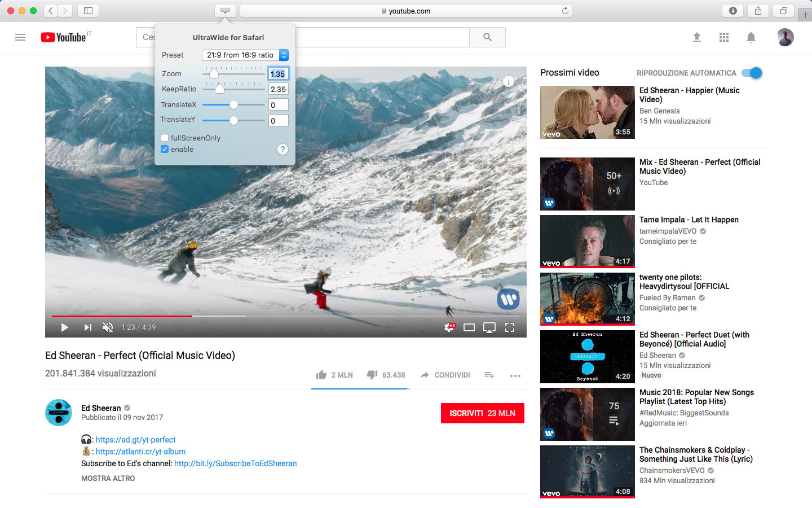Enable the fullScreenOnly checkbox
This screenshot has width=812, height=508.
165,138
